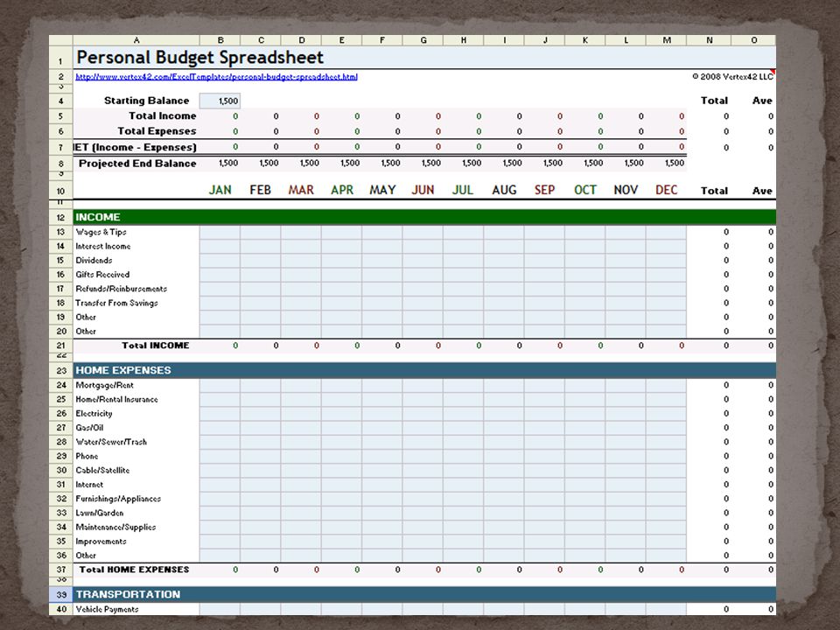Click the FEB month heading

click(x=261, y=190)
